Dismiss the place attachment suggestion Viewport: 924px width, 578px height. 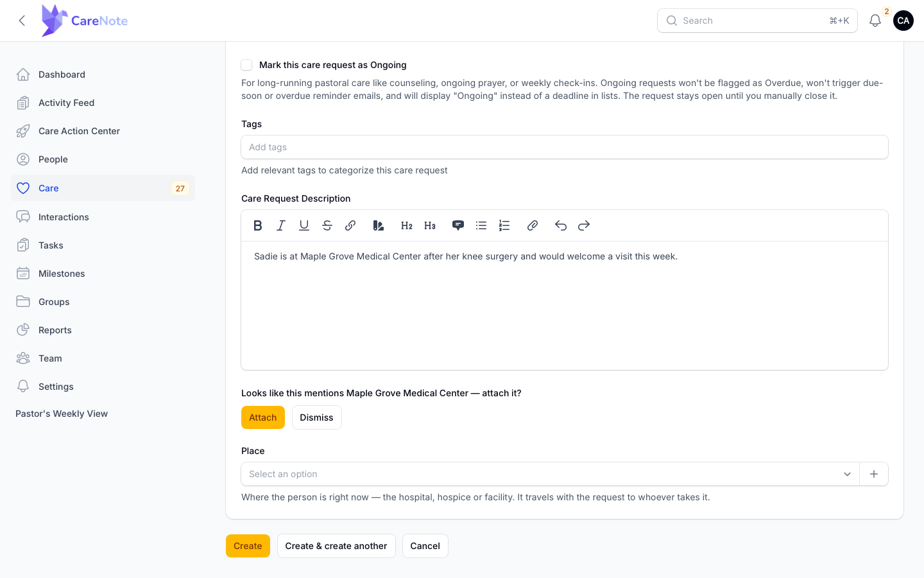(x=317, y=417)
